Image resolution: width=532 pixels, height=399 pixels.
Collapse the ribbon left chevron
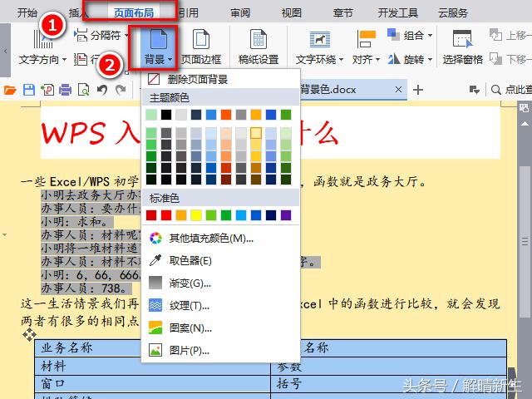[x=5, y=51]
